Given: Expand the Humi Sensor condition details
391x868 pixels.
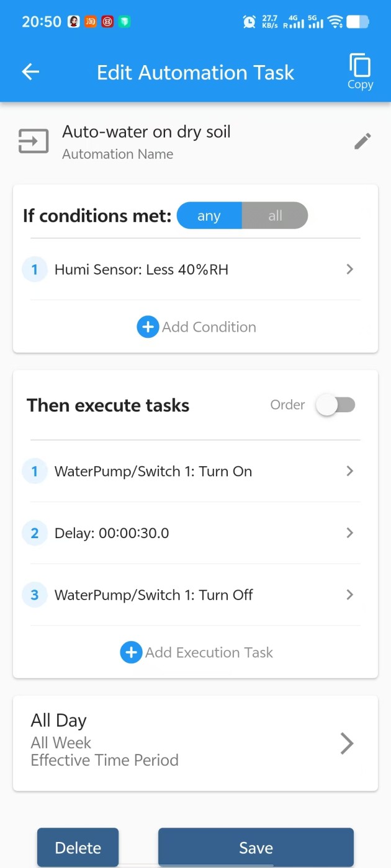Looking at the screenshot, I should 349,269.
